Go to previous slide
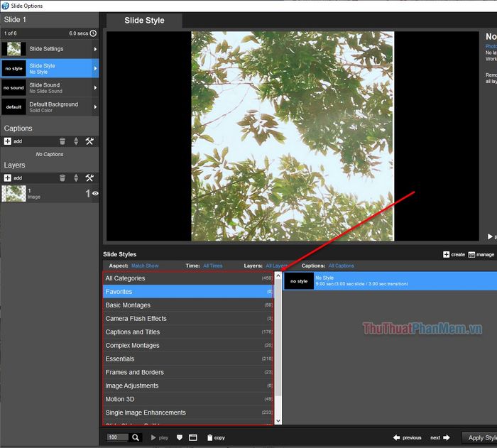This screenshot has width=497, height=448. (408, 438)
